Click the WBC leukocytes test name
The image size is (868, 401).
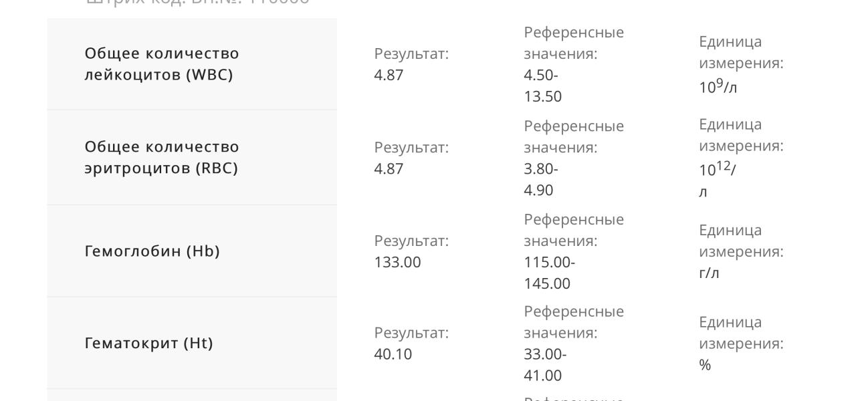pos(162,63)
